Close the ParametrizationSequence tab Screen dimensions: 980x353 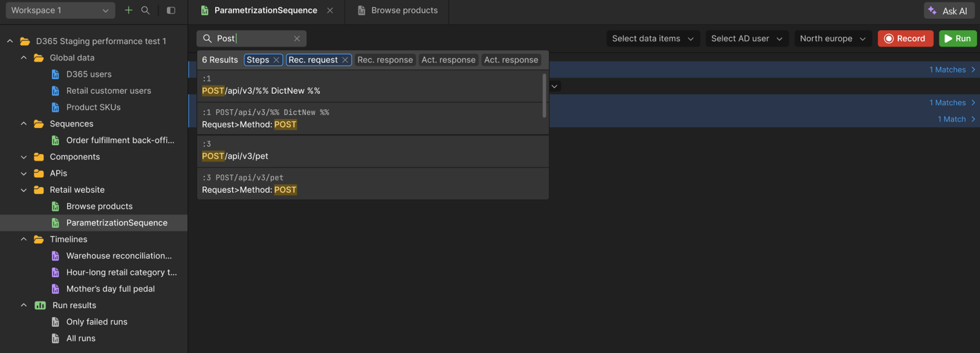pos(330,10)
